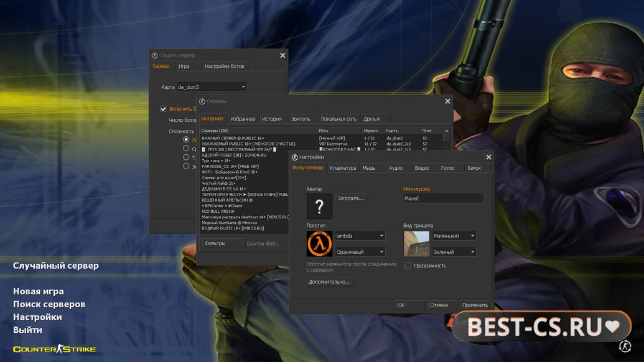Open the Оранжевый logo color dropdown
644x362 pixels.
(360, 251)
